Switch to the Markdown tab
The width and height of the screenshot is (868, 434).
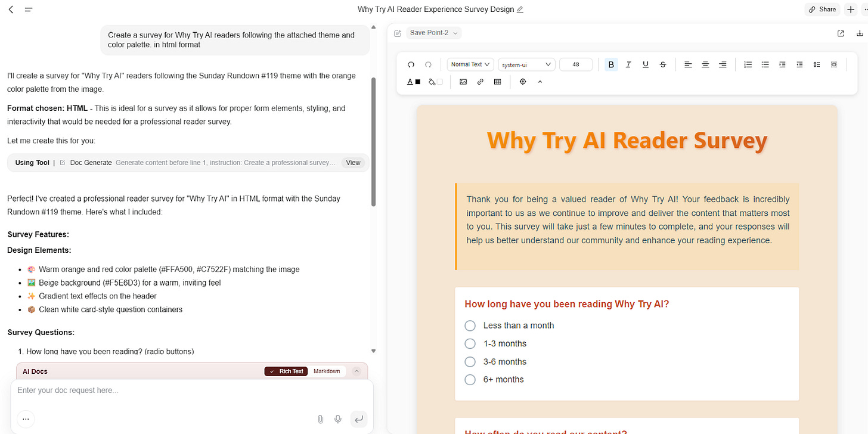pos(327,371)
